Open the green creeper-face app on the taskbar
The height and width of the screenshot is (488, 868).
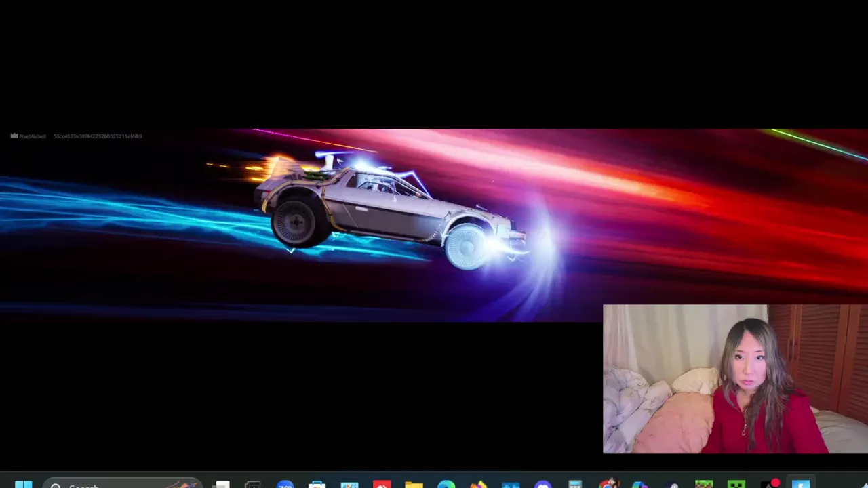[x=736, y=485]
